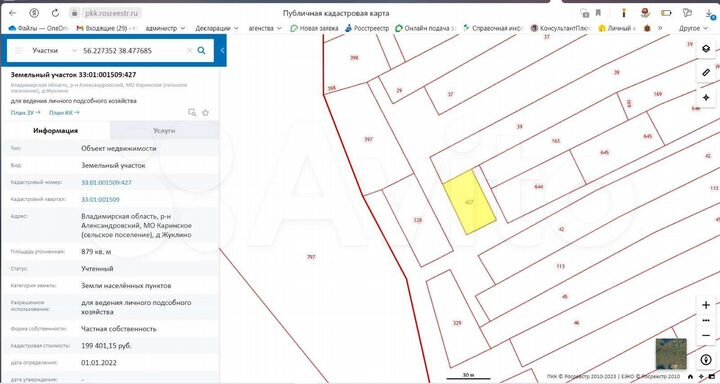Open the downloads icon in browser
This screenshot has height=384, width=720.
point(710,13)
